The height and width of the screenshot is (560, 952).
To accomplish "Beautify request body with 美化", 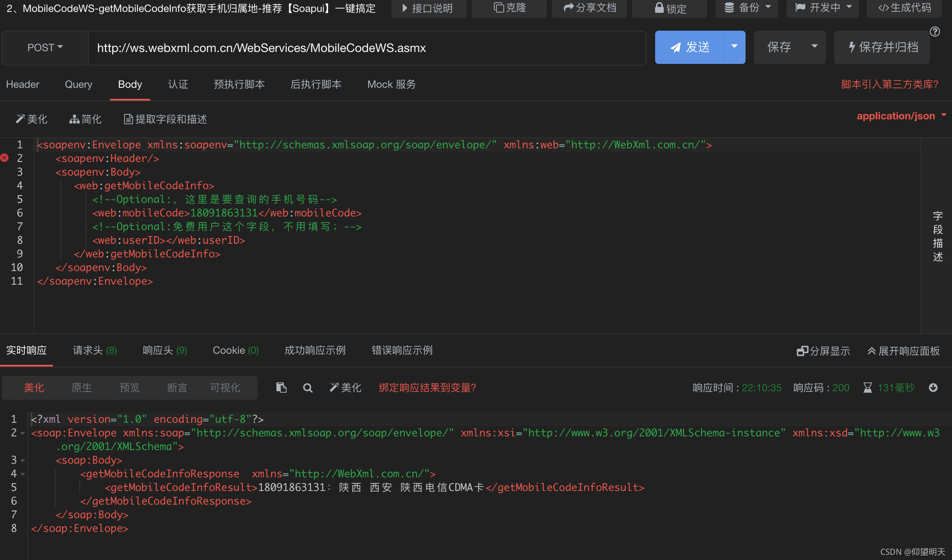I will 32,119.
